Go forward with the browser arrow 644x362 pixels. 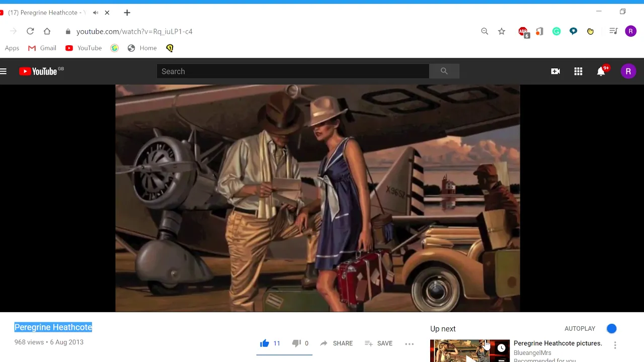click(13, 31)
